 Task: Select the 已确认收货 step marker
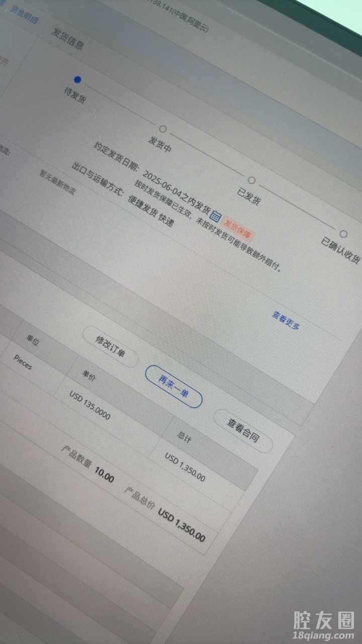tap(343, 234)
